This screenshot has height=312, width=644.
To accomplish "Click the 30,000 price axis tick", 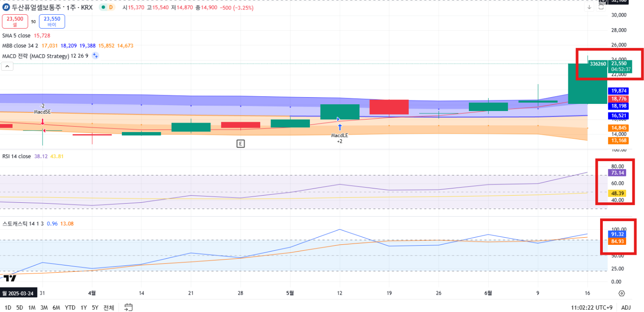I will 618,15.
